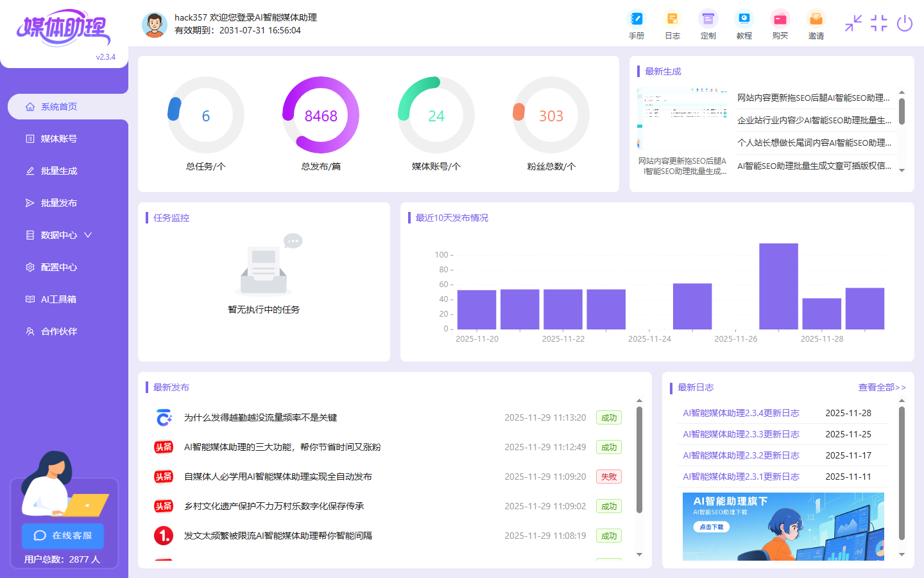This screenshot has width=924, height=578.
Task: Click the 8468 总发布 progress ring
Action: (321, 115)
